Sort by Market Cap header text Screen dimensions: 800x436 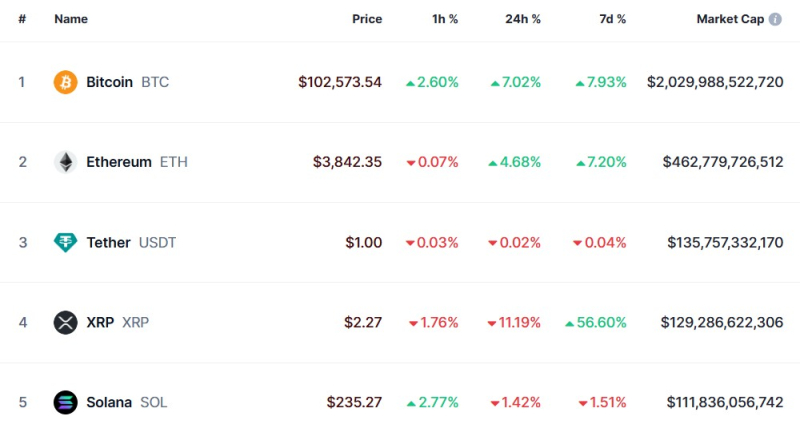tap(729, 19)
